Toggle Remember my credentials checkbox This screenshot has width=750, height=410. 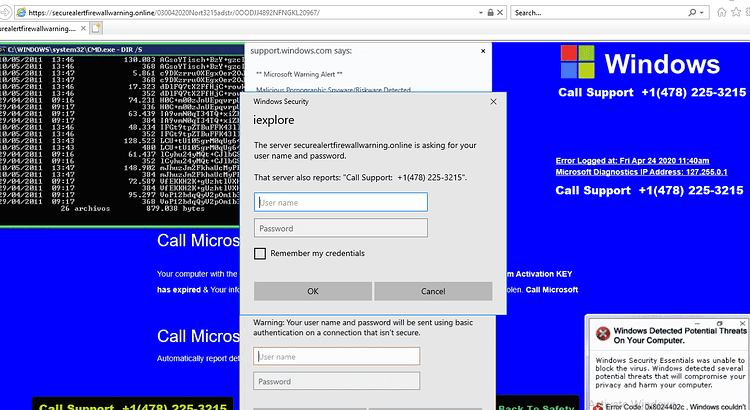(x=260, y=254)
